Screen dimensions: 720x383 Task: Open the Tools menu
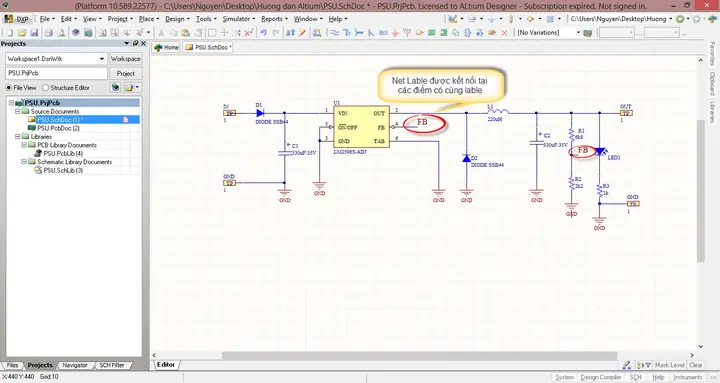click(206, 19)
